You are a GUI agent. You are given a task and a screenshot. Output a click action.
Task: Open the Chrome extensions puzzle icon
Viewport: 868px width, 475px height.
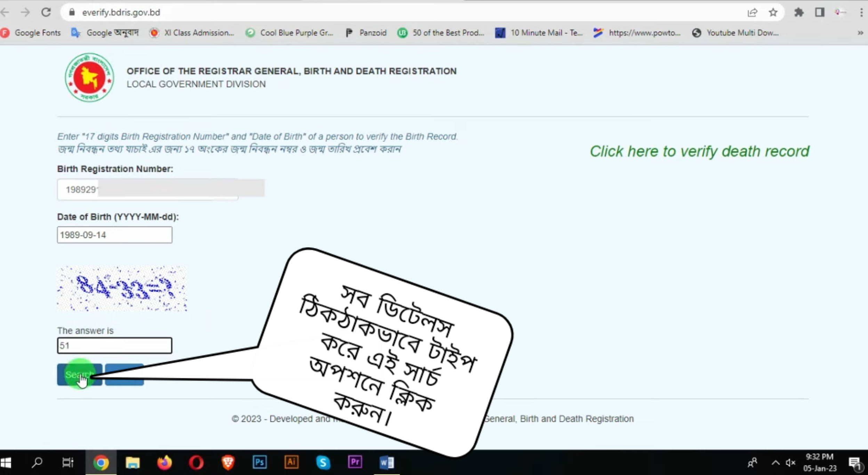pos(799,12)
